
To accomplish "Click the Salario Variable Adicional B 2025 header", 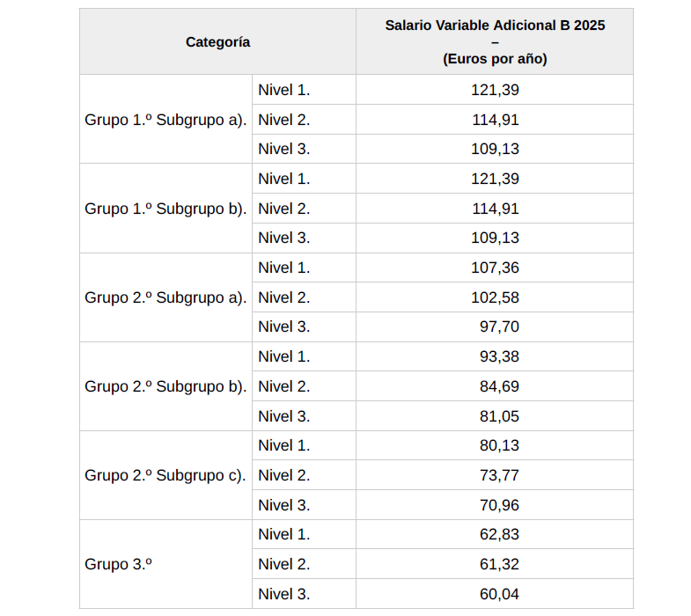I will 495,42.
